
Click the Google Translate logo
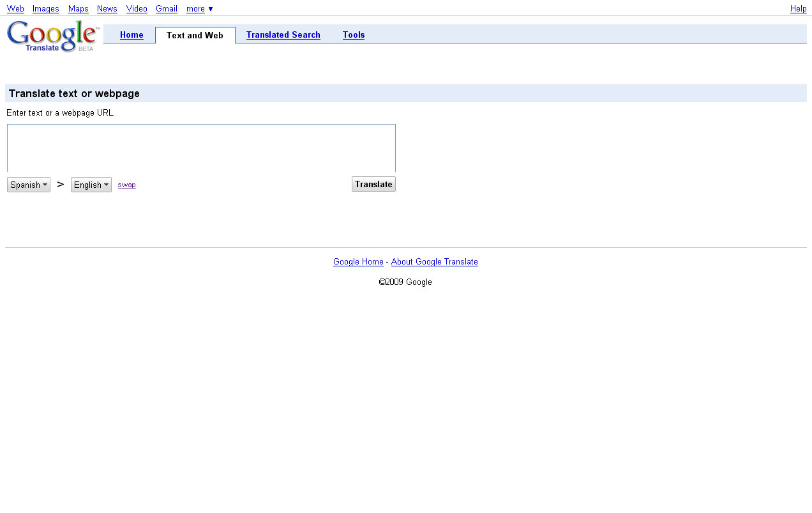(53, 36)
